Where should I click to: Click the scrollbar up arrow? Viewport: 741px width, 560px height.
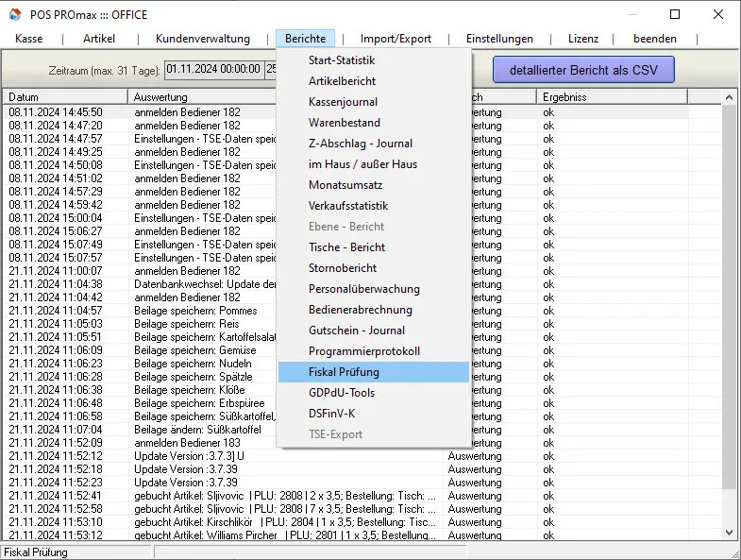(729, 97)
